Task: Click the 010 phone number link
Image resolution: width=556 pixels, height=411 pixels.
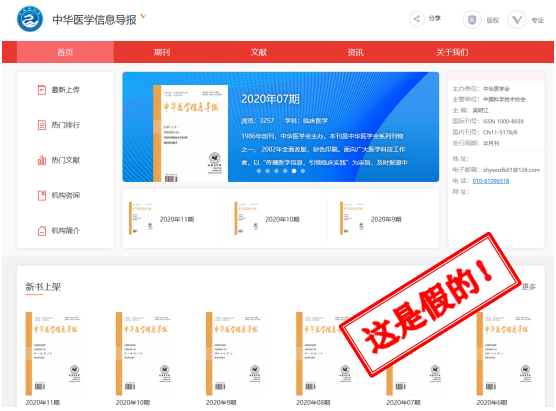Action: point(491,181)
